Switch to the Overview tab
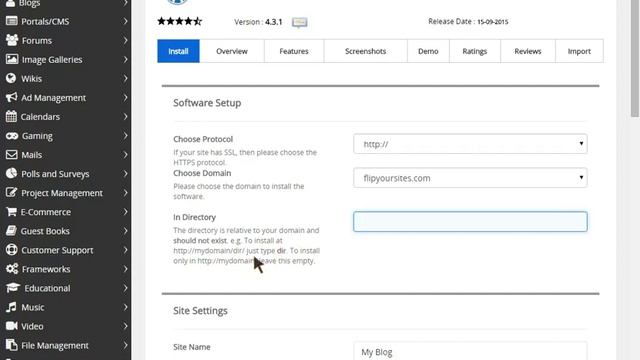The image size is (640, 360). coord(232,51)
